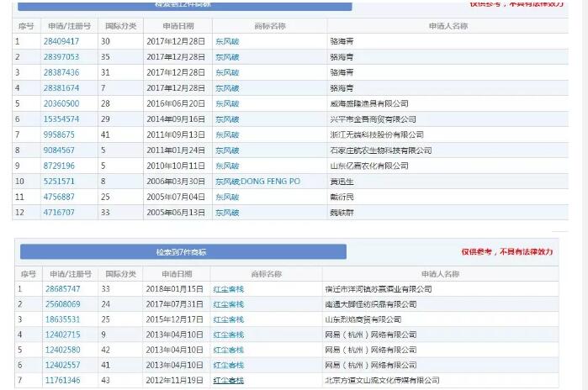The image size is (588, 390).
Task: Open registration number 9084567
Action: coord(59,150)
